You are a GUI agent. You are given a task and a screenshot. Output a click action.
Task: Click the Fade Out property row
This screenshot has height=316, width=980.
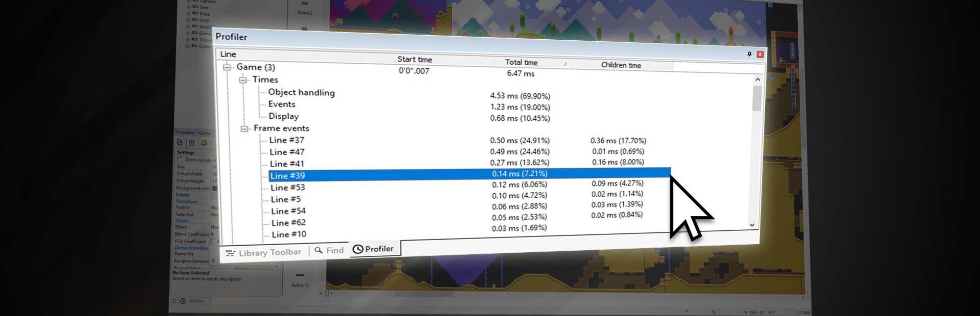(197, 215)
